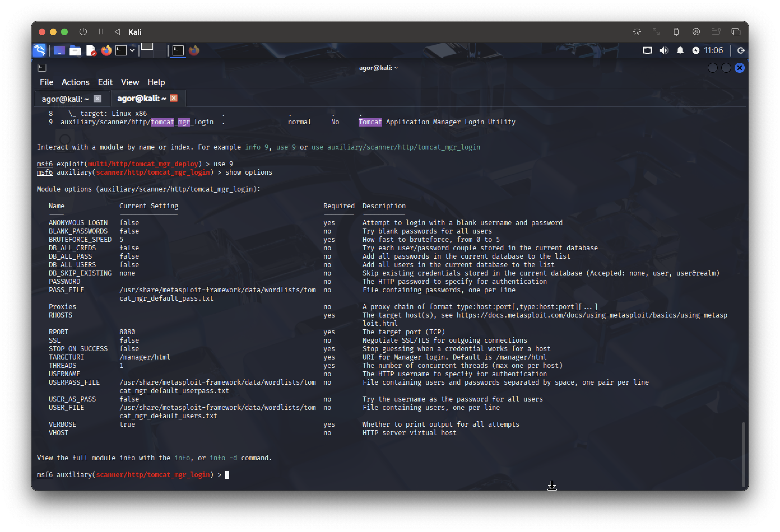Viewport: 780px width, 532px height.
Task: Click the wired network status icon
Action: coord(647,51)
